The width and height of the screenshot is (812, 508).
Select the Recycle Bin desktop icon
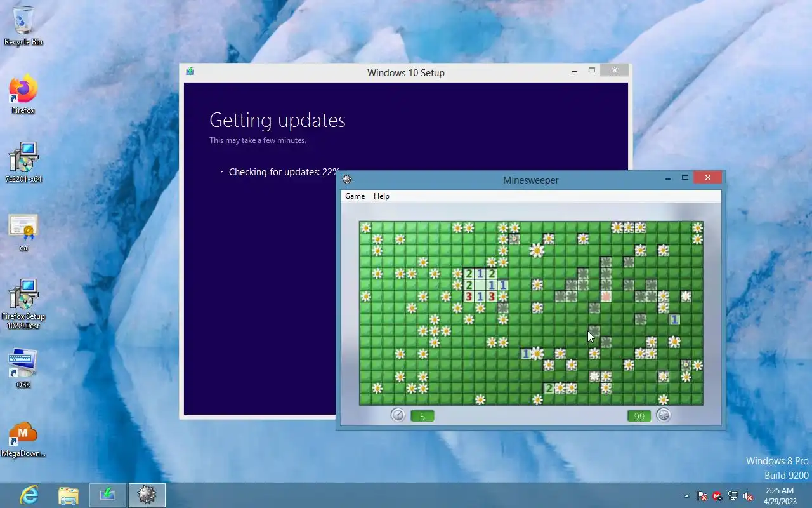23,26
